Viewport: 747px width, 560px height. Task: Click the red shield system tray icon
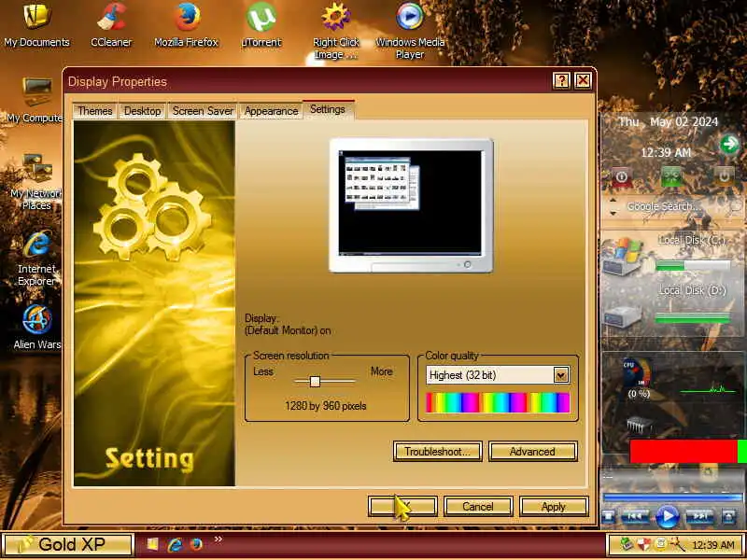(x=644, y=544)
